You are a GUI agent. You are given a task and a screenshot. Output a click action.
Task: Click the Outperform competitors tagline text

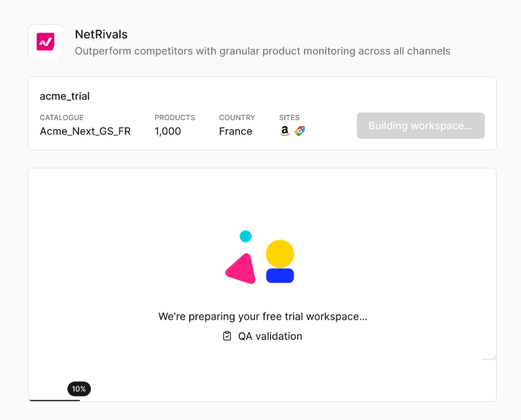(262, 51)
